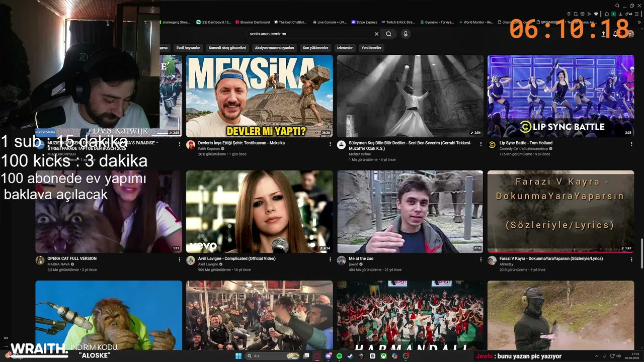Open the Streamer Dashboard bookmark

[x=252, y=22]
